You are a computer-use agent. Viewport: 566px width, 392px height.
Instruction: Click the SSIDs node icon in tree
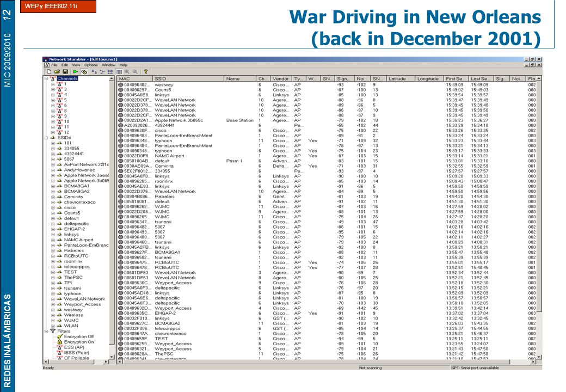(x=53, y=138)
